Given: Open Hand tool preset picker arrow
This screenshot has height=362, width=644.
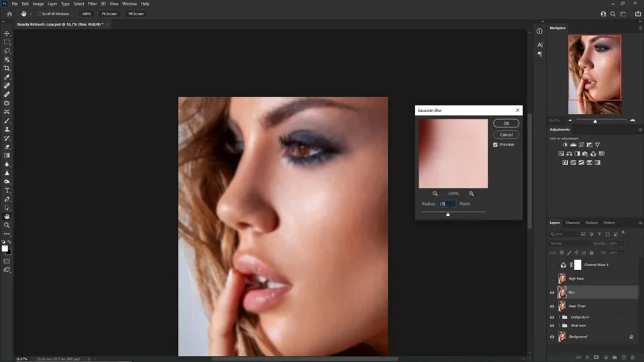Looking at the screenshot, I should tap(30, 14).
